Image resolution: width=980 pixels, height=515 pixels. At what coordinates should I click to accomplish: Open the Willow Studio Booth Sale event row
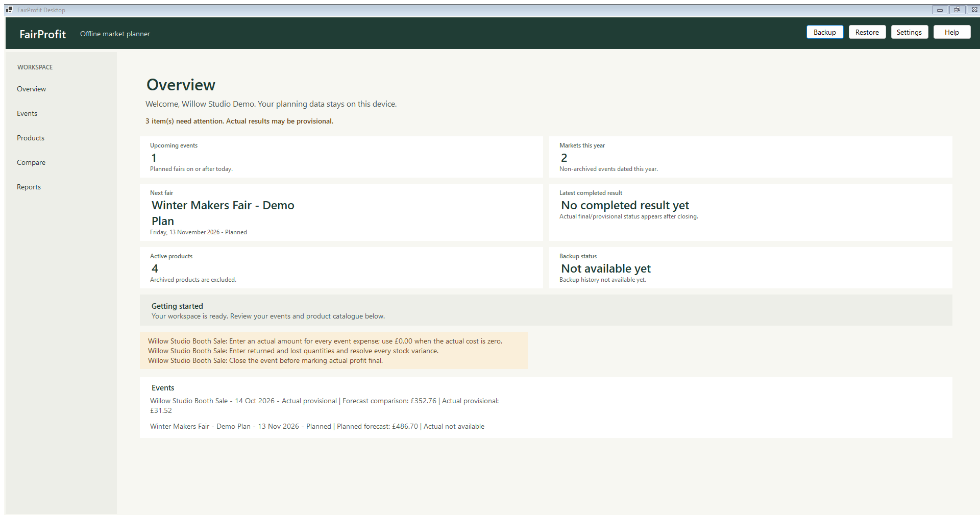pos(325,405)
